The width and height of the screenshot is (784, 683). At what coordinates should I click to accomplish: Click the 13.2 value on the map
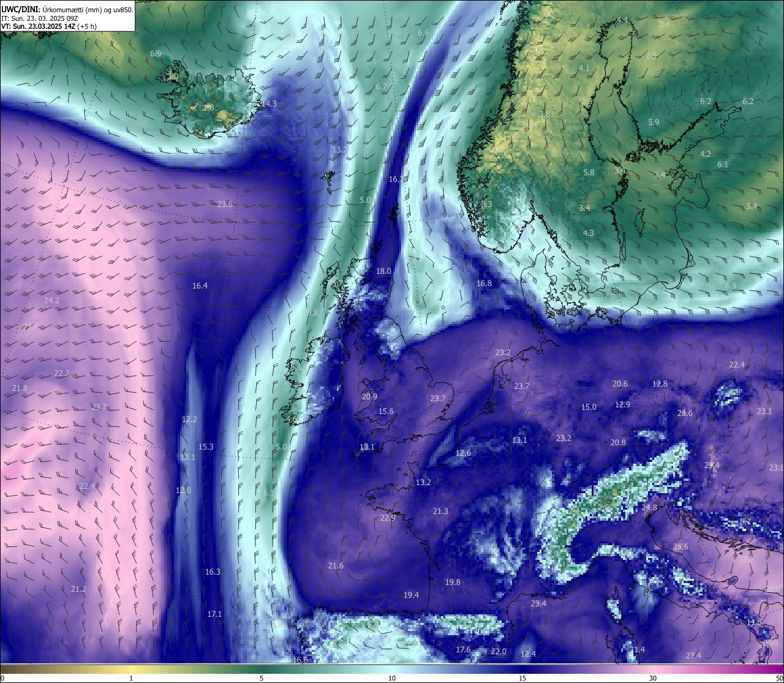tap(423, 483)
